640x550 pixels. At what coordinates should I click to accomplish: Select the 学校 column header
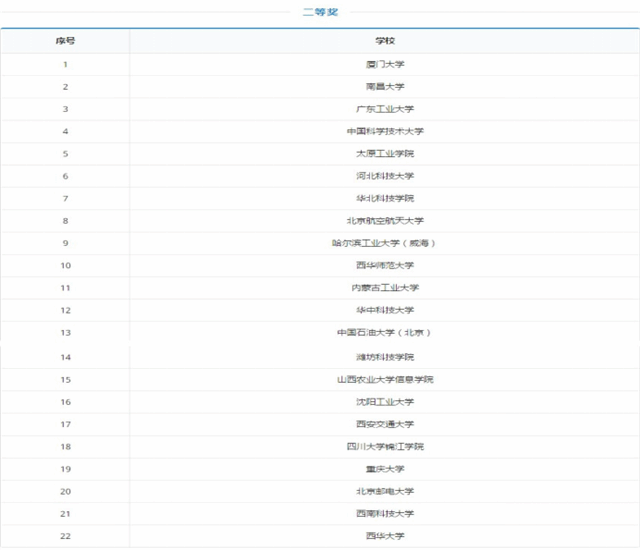tap(385, 41)
